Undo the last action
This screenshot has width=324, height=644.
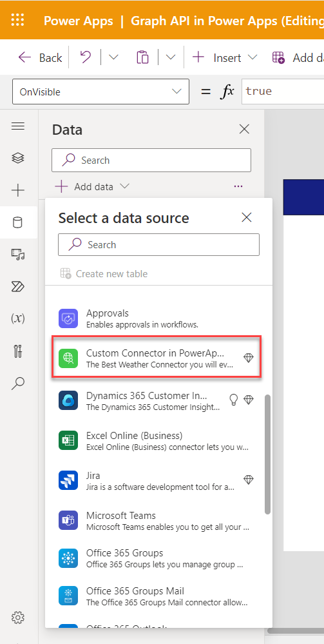click(86, 57)
